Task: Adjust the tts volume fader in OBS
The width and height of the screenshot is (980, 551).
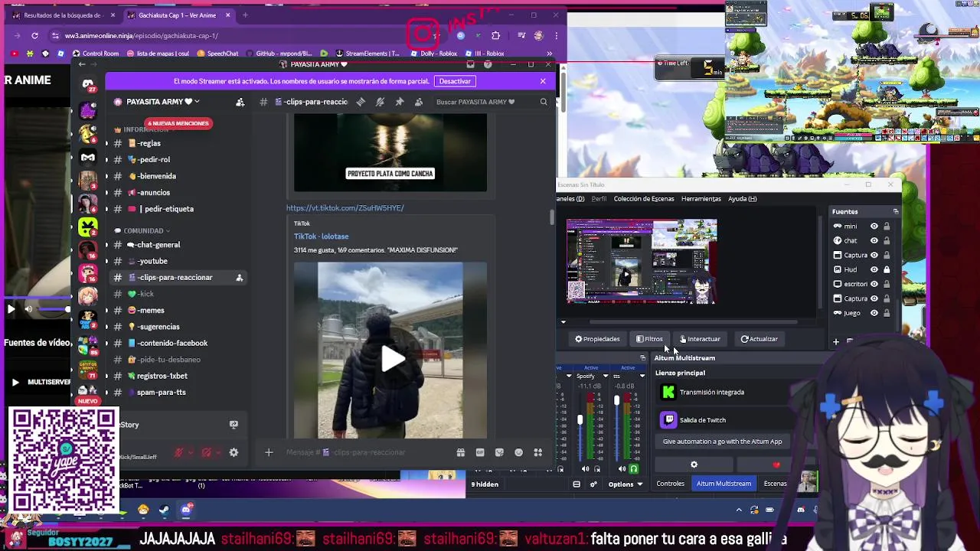Action: pos(616,400)
